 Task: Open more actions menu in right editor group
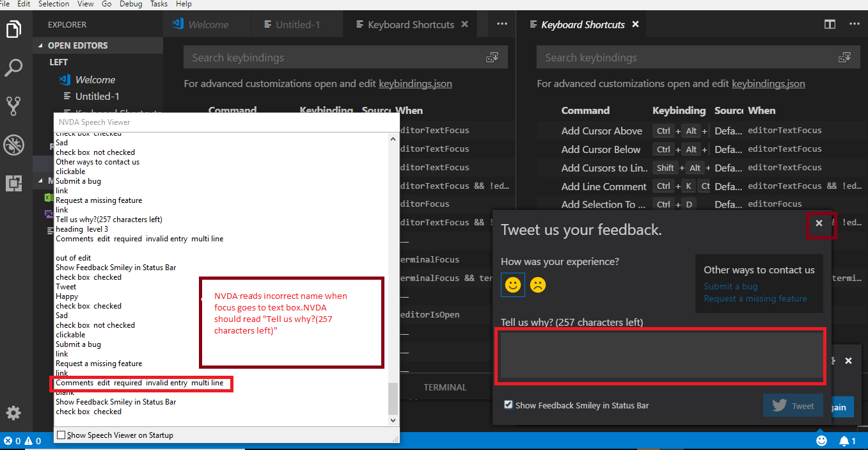click(x=854, y=24)
